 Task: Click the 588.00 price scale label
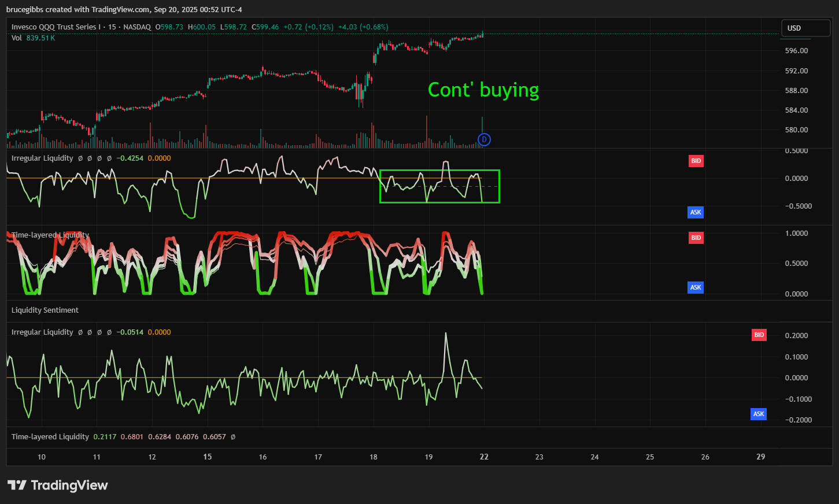pyautogui.click(x=796, y=90)
